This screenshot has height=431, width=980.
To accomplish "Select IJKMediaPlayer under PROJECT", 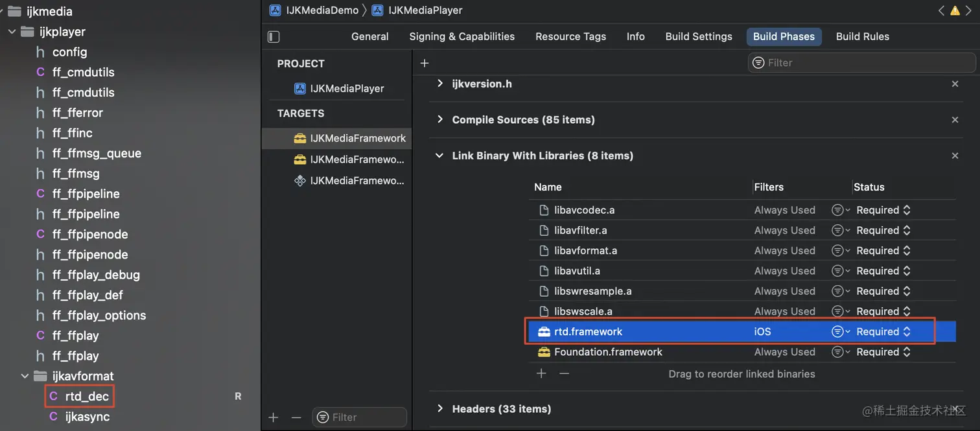I will point(339,88).
